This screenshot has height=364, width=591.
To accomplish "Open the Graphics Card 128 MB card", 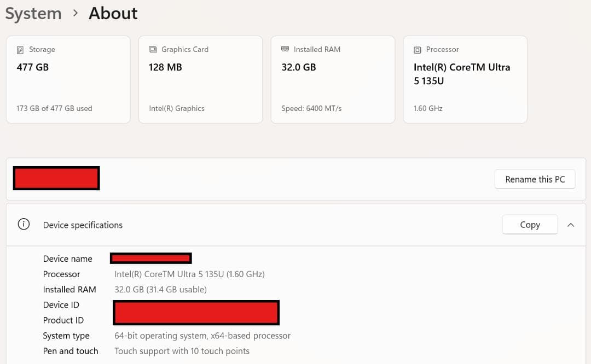I will point(200,80).
